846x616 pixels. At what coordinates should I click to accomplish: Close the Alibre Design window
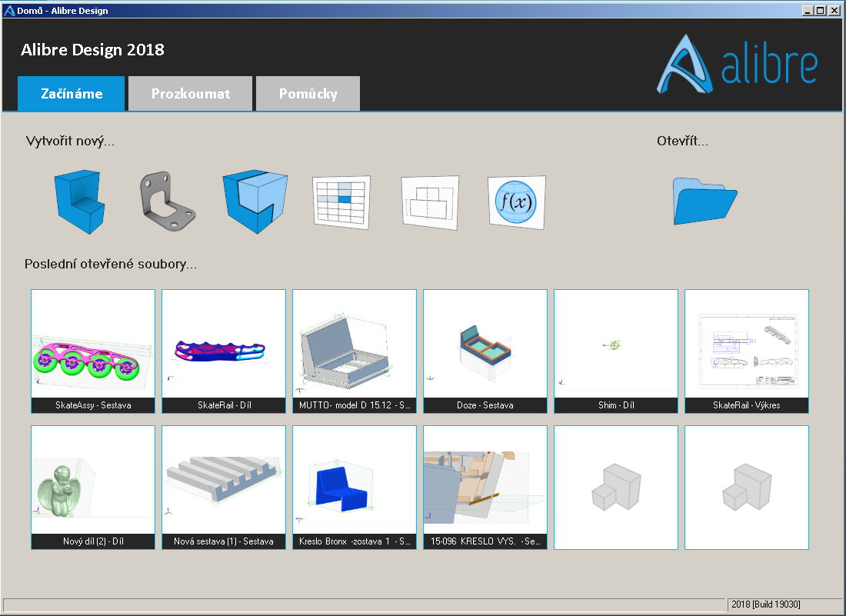pyautogui.click(x=833, y=10)
